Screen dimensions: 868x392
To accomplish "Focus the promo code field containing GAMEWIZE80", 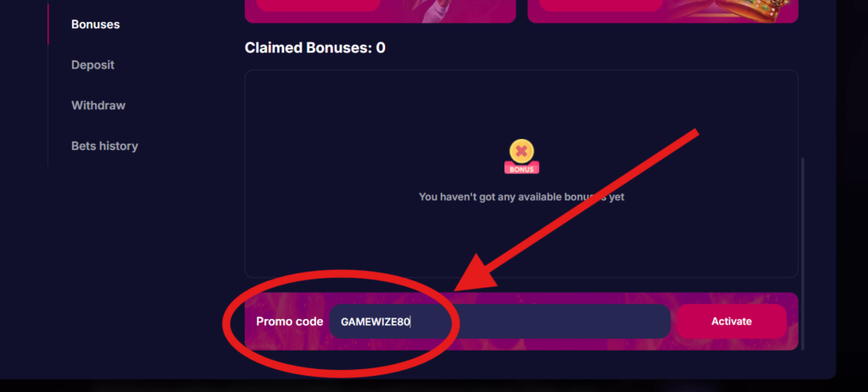I will click(x=500, y=322).
